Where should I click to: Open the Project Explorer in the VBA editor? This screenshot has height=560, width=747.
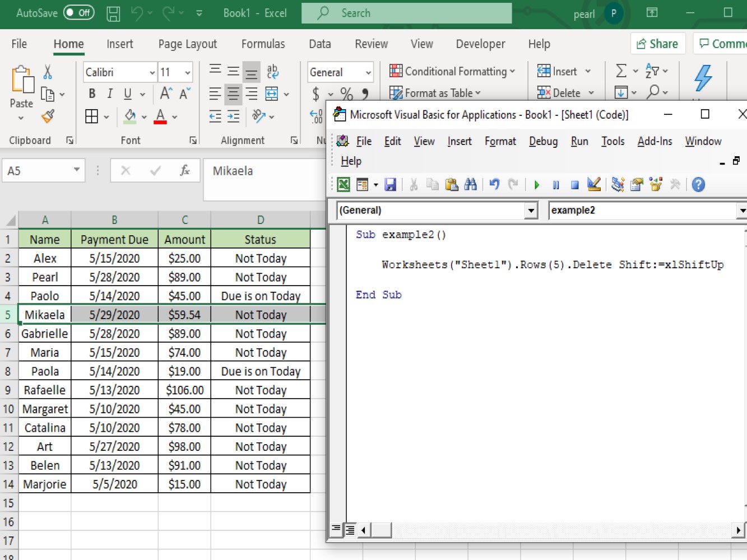pyautogui.click(x=616, y=184)
